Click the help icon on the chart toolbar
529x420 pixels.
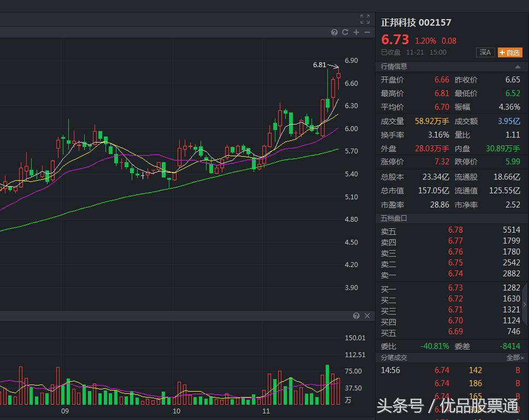click(334, 32)
